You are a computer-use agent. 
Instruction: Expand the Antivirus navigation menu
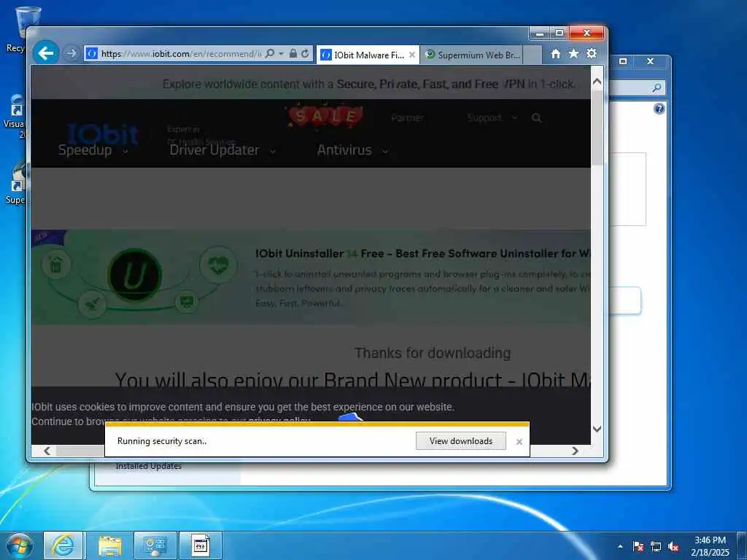[352, 150]
